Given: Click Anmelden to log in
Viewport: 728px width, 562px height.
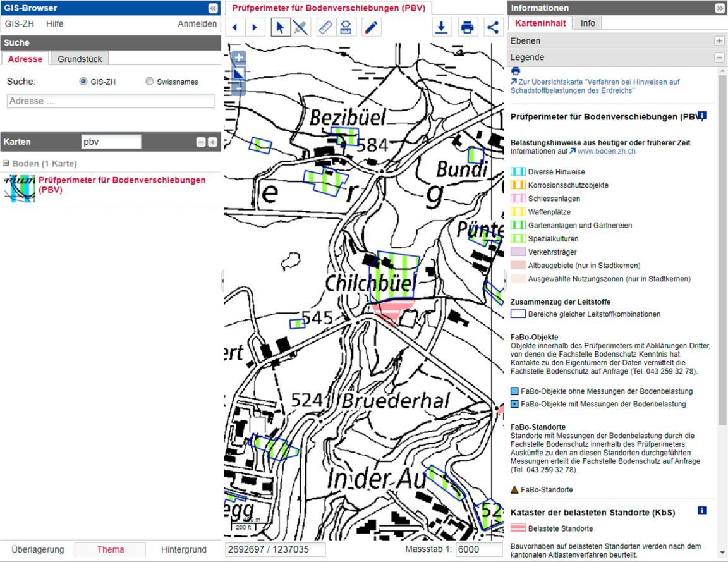Looking at the screenshot, I should click(x=197, y=24).
